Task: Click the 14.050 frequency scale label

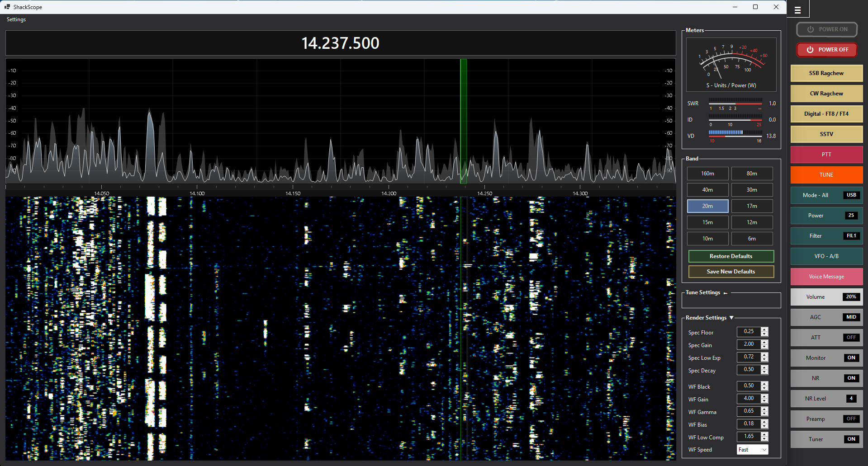Action: click(101, 193)
